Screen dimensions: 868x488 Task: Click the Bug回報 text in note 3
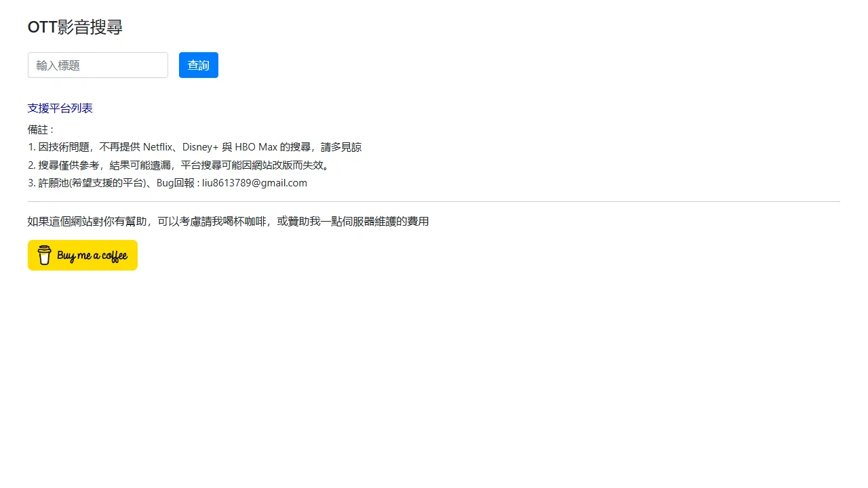click(175, 183)
